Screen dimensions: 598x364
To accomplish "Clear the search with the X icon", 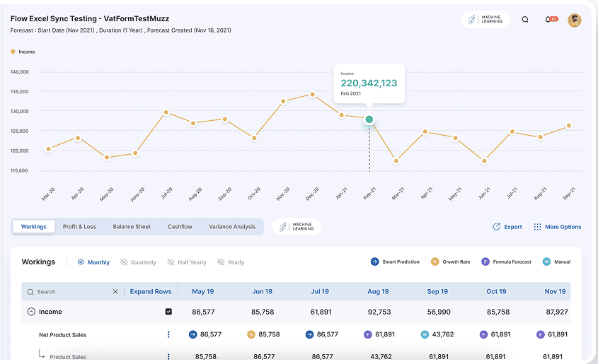I will pos(115,292).
